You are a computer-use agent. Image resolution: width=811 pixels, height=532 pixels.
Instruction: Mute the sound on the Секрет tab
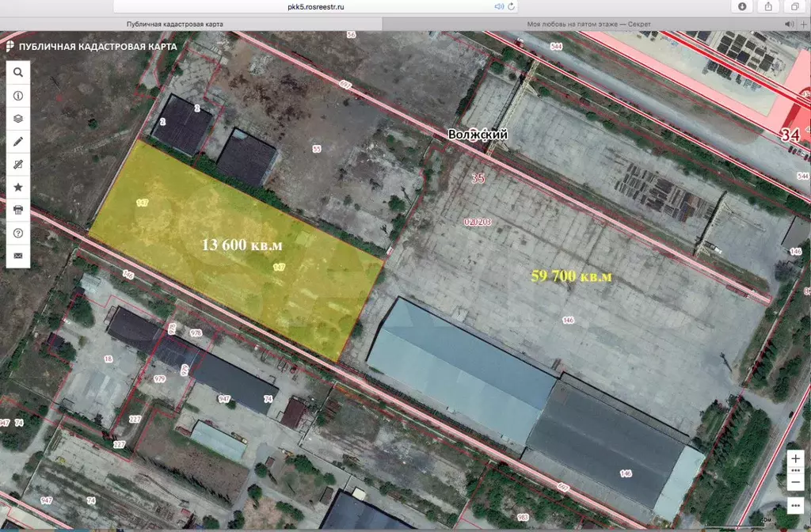(x=789, y=24)
